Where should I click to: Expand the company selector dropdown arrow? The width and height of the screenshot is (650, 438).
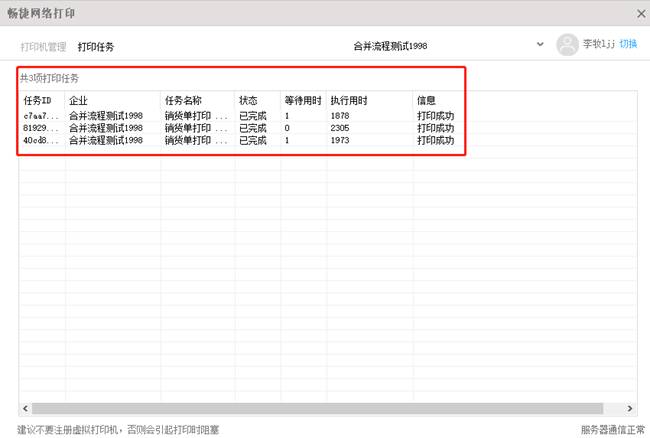[540, 45]
